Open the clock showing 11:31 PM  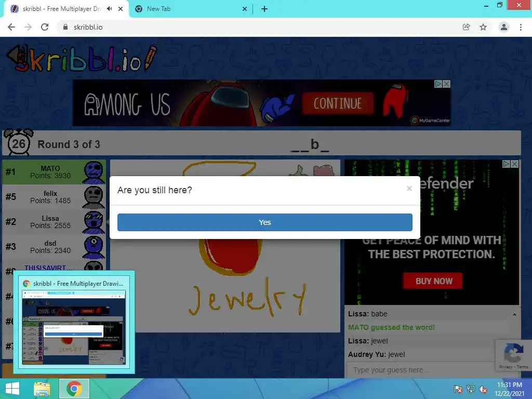coord(509,389)
